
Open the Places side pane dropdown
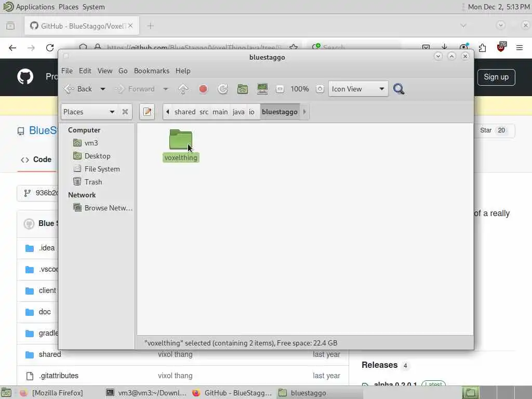click(x=89, y=112)
